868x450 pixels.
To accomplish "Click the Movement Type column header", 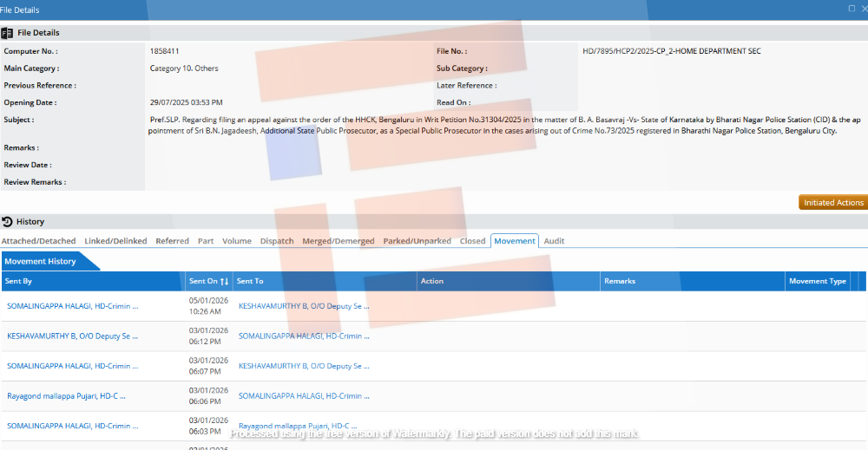I will tap(817, 282).
